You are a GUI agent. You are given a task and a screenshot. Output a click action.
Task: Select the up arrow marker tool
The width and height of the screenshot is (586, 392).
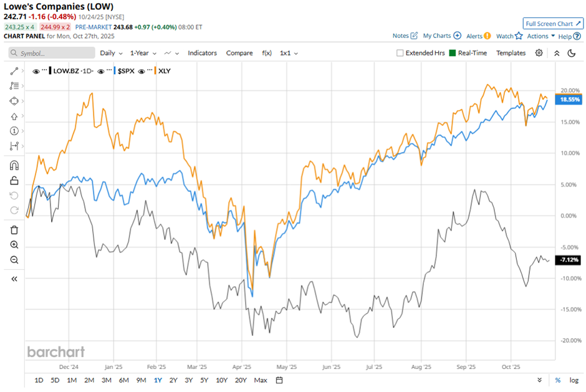tap(14, 116)
